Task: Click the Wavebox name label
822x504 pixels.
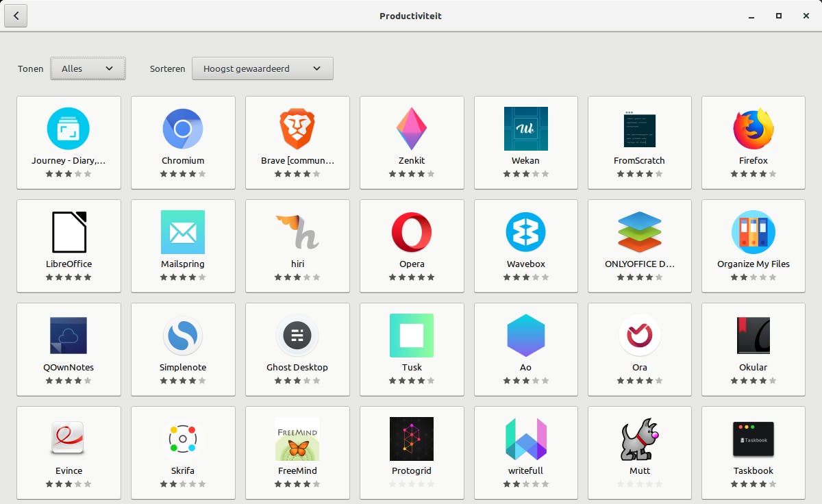Action: (x=525, y=264)
